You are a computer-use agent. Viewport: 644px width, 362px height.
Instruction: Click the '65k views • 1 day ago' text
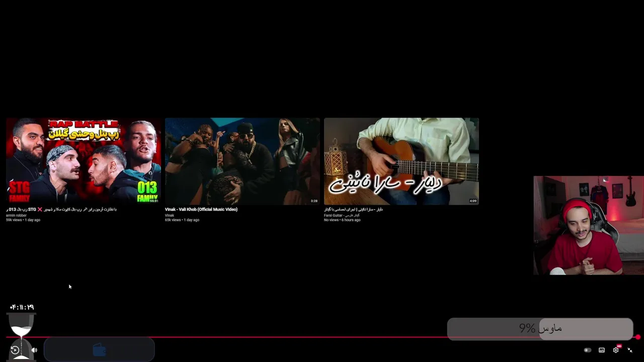point(182,220)
